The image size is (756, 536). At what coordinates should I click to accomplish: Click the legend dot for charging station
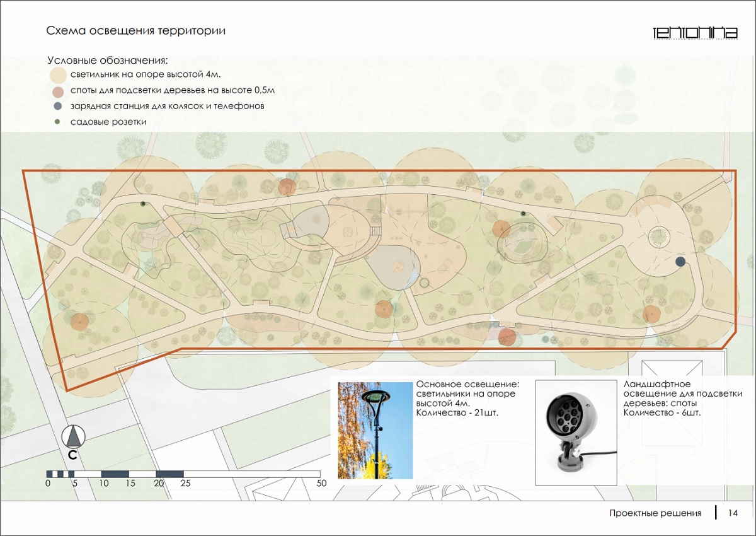pyautogui.click(x=58, y=107)
